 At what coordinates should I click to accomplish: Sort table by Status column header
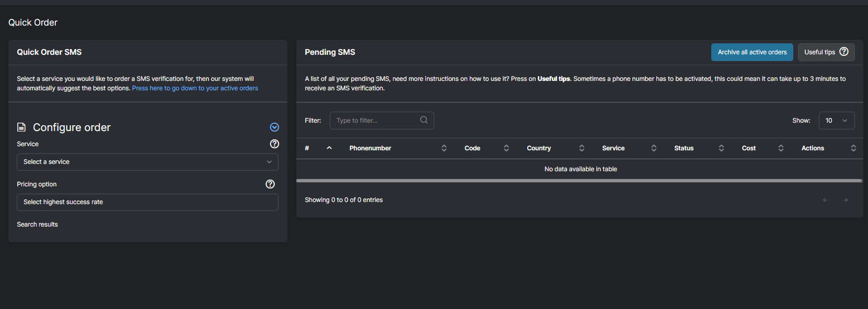pos(684,148)
